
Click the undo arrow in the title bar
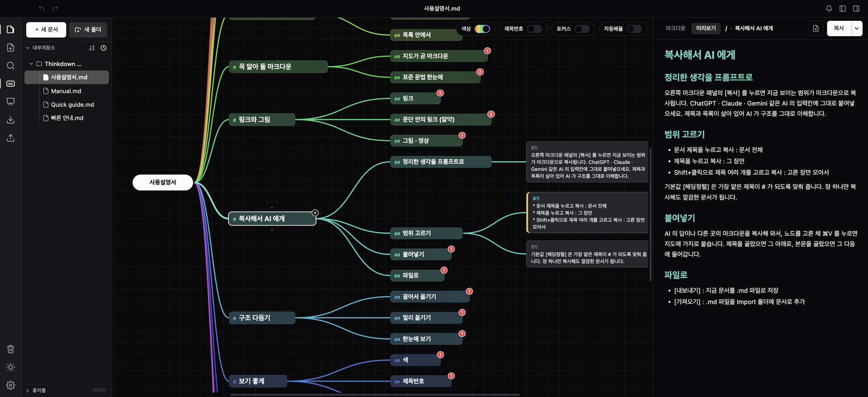coord(42,9)
